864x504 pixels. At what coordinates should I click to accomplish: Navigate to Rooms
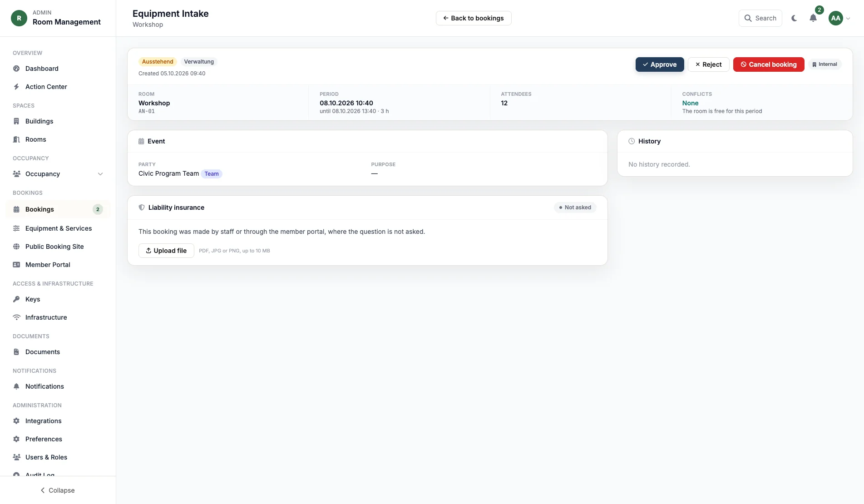pos(58,139)
